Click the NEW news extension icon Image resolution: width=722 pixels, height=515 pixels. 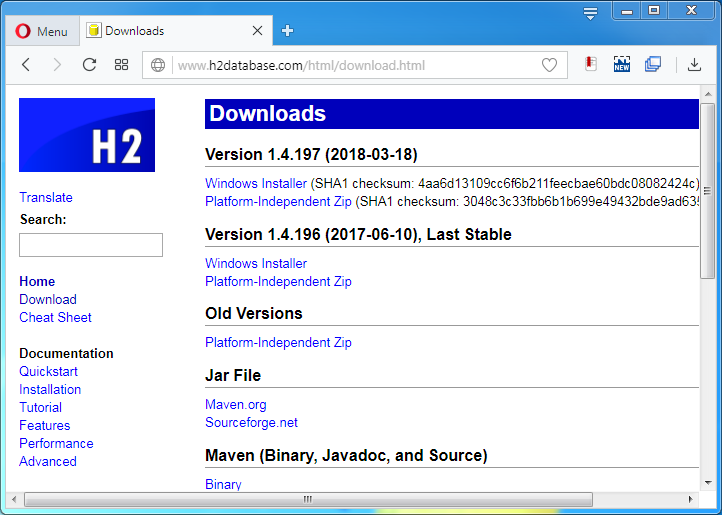pyautogui.click(x=622, y=65)
